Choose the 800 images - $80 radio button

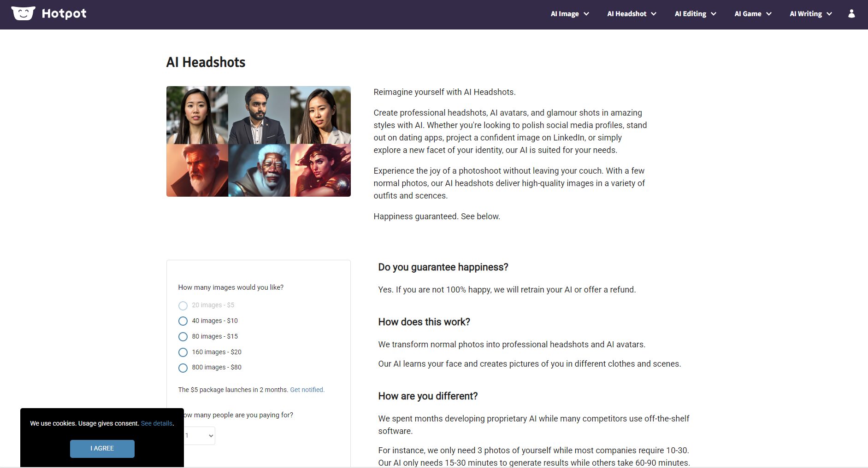pos(183,368)
